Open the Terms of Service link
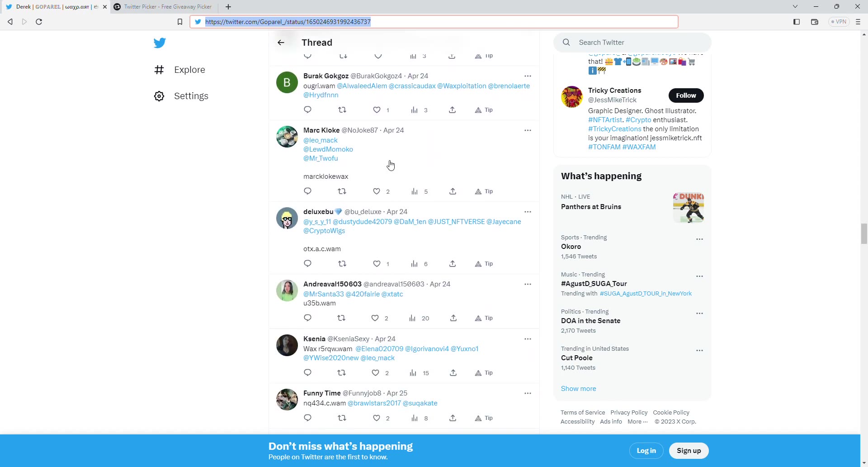 (x=583, y=413)
